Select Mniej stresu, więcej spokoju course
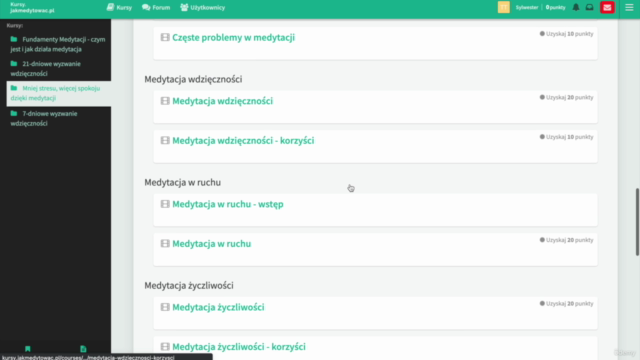 (x=59, y=93)
